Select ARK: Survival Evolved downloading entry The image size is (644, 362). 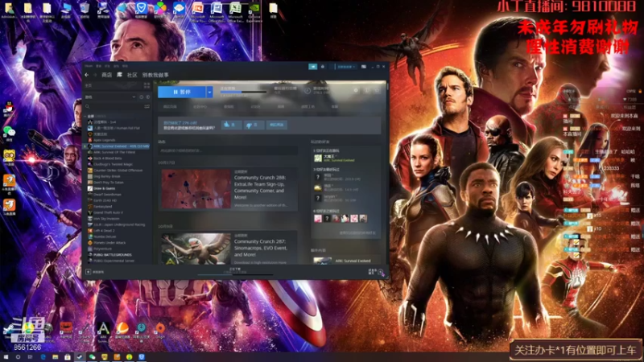coord(117,146)
